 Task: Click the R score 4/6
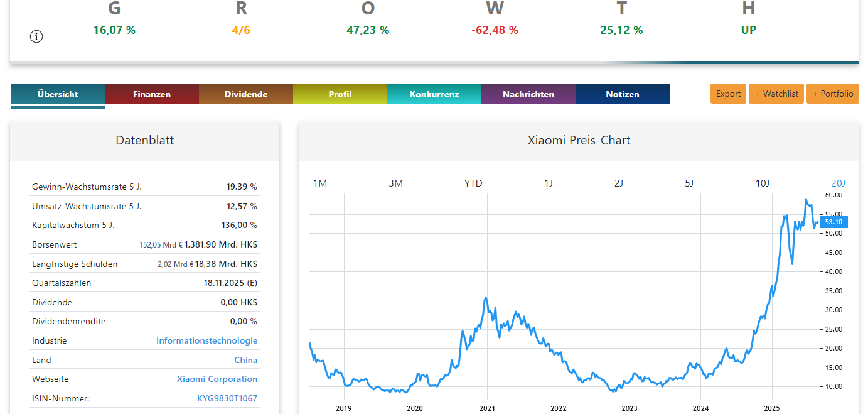[241, 30]
